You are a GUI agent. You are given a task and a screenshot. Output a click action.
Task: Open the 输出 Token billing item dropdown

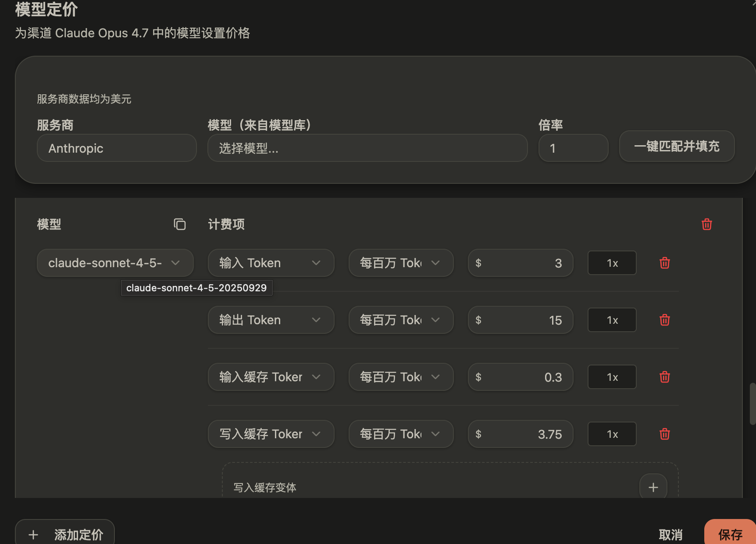[x=271, y=320]
